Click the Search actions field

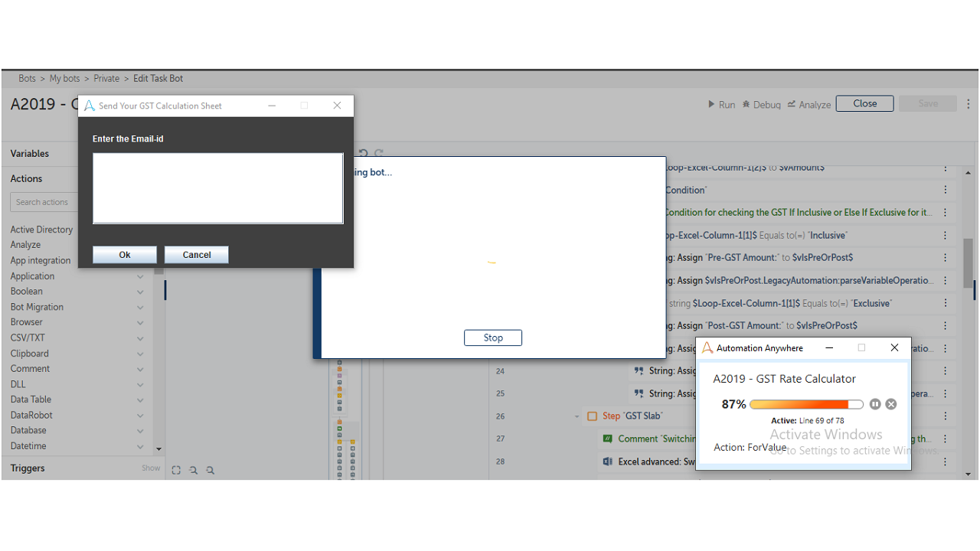click(x=44, y=202)
